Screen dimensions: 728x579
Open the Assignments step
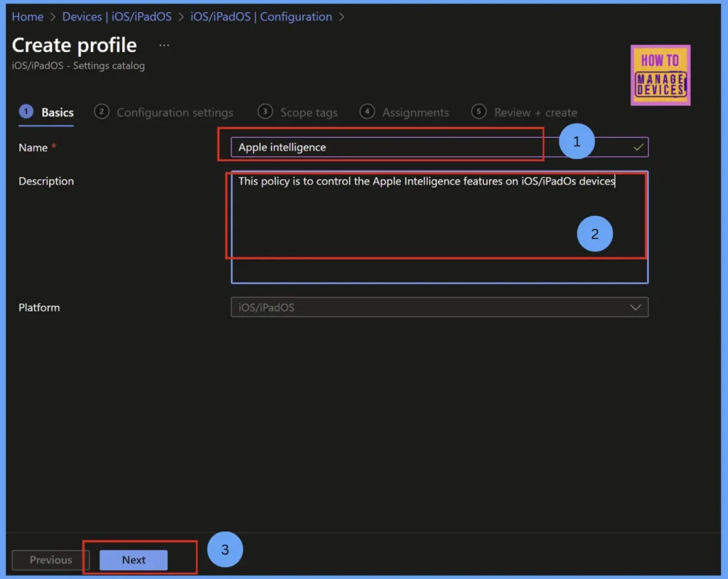404,112
